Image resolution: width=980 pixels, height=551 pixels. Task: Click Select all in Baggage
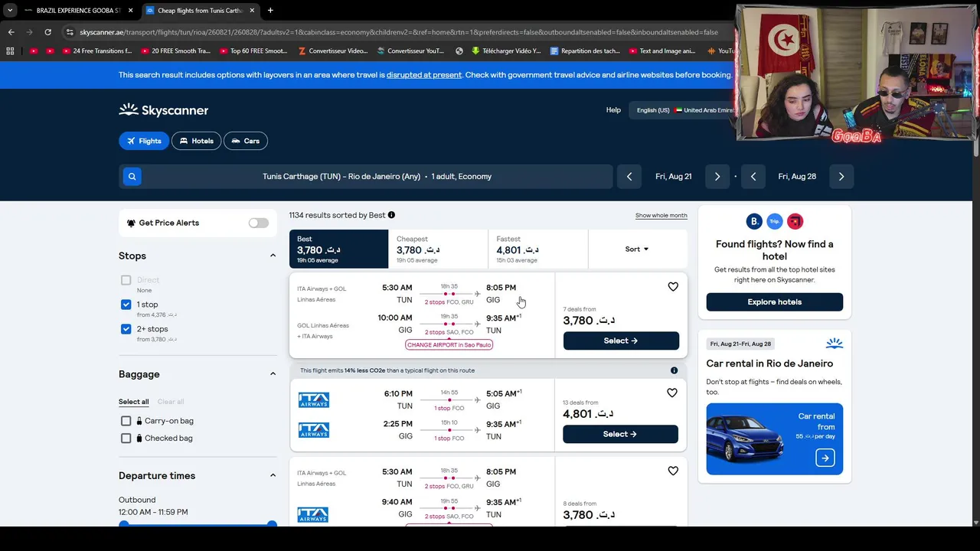pyautogui.click(x=133, y=402)
